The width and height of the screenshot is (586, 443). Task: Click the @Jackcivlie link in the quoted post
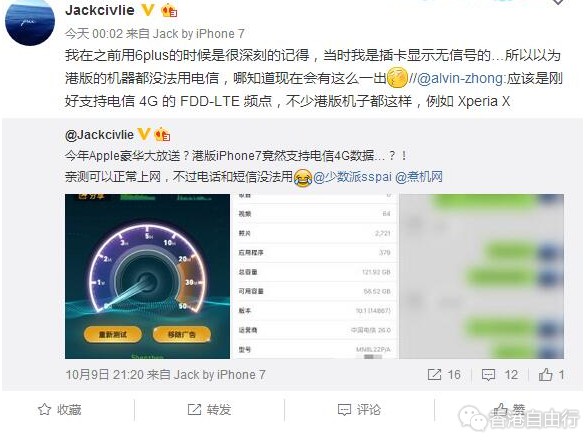pyautogui.click(x=99, y=135)
